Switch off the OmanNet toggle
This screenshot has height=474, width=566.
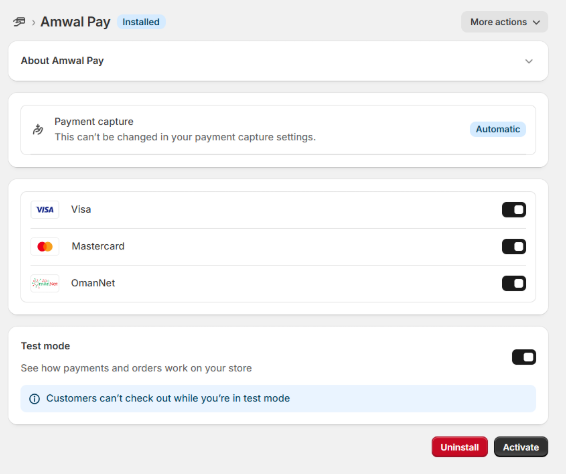pyautogui.click(x=514, y=283)
